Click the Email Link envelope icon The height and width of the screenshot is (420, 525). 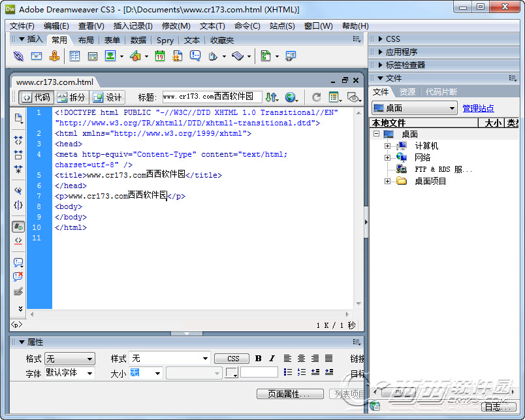pos(37,56)
